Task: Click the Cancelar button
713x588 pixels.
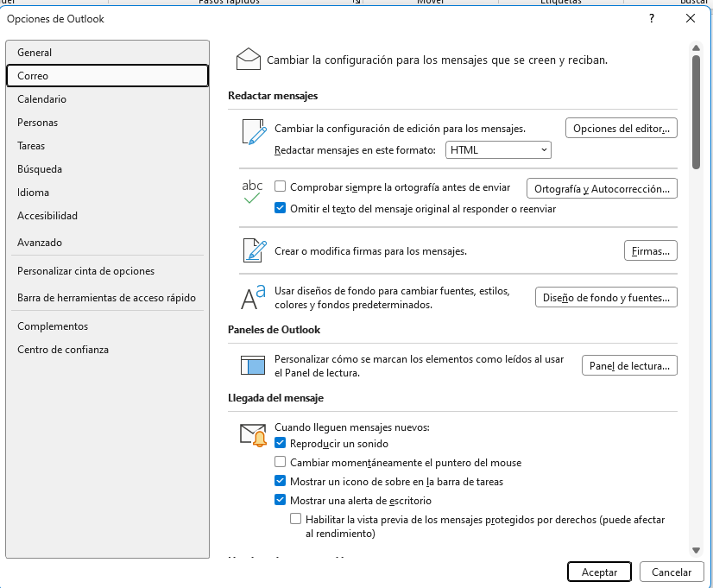Action: tap(672, 572)
